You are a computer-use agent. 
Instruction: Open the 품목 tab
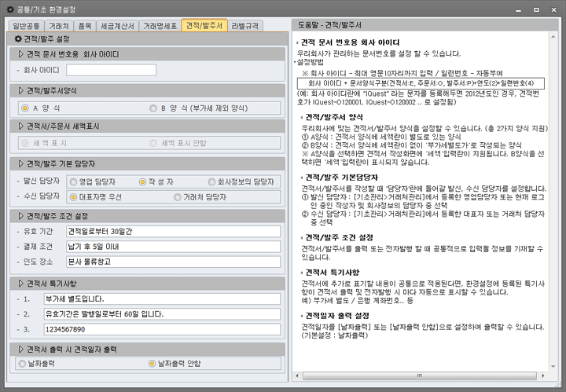tap(85, 26)
